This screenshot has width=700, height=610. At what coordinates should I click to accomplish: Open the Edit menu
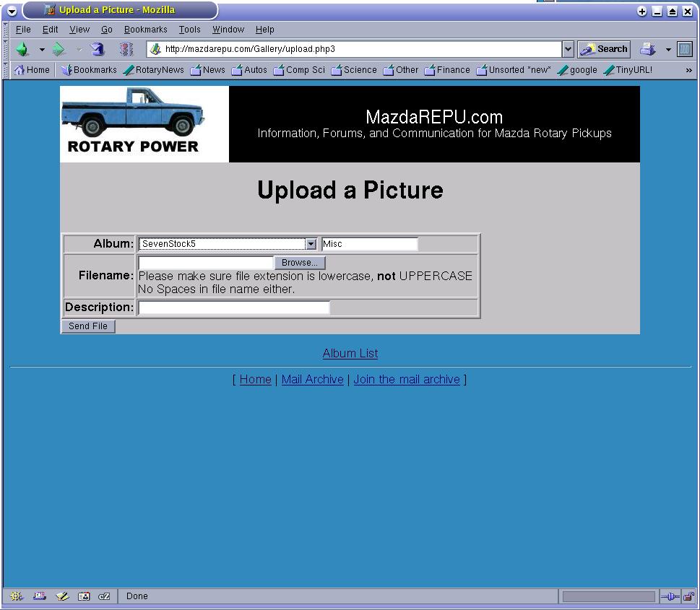[50, 30]
